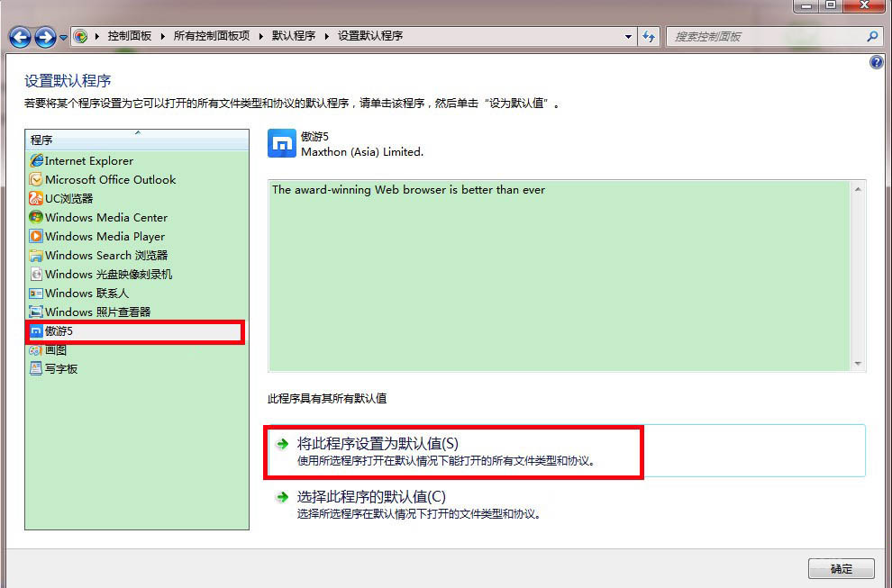The height and width of the screenshot is (588, 892).
Task: Click description box scroll up arrow
Action: pyautogui.click(x=858, y=189)
